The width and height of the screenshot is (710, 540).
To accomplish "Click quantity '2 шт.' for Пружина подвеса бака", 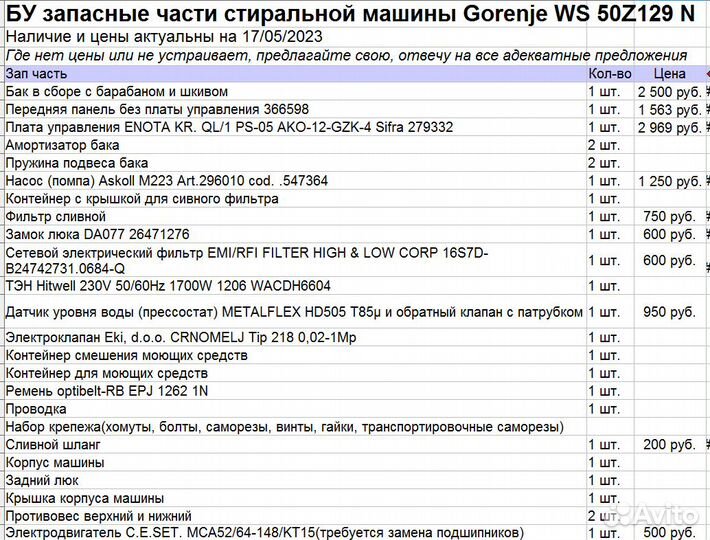I will point(604,163).
